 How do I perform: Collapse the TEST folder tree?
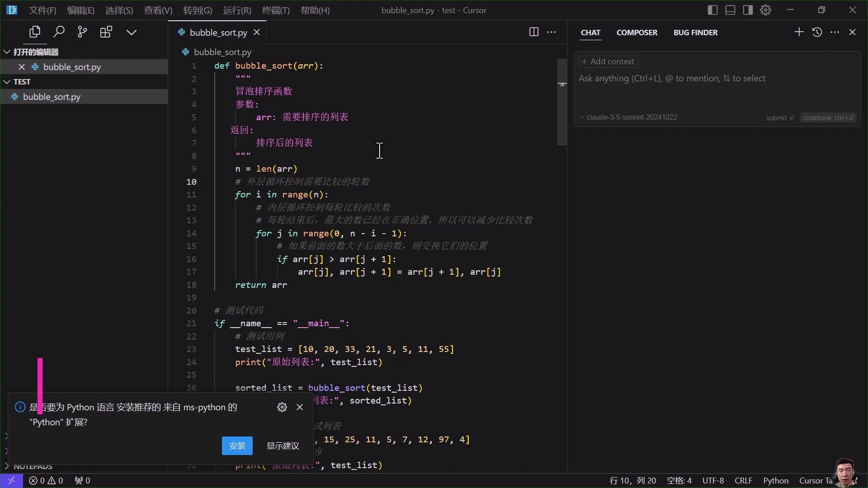pos(6,82)
